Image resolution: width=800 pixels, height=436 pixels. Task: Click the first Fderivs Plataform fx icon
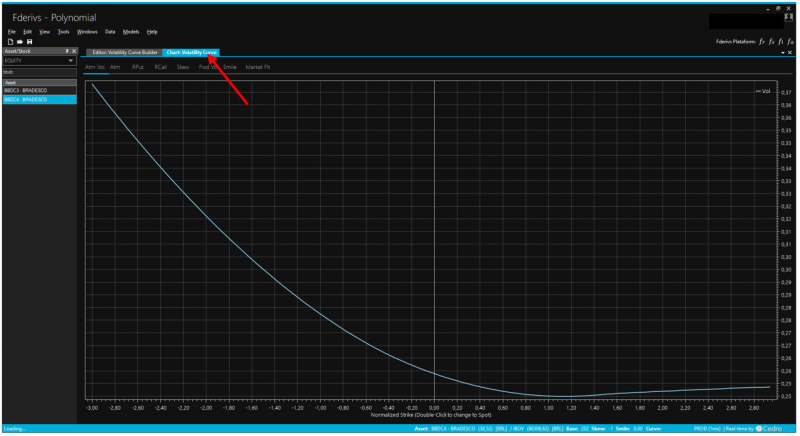(x=761, y=42)
